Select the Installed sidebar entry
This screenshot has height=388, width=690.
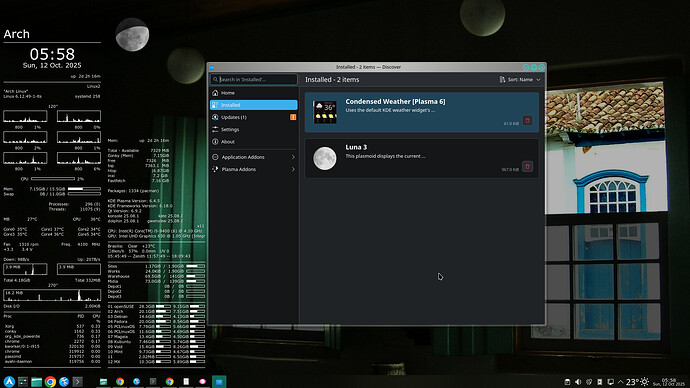pyautogui.click(x=254, y=105)
